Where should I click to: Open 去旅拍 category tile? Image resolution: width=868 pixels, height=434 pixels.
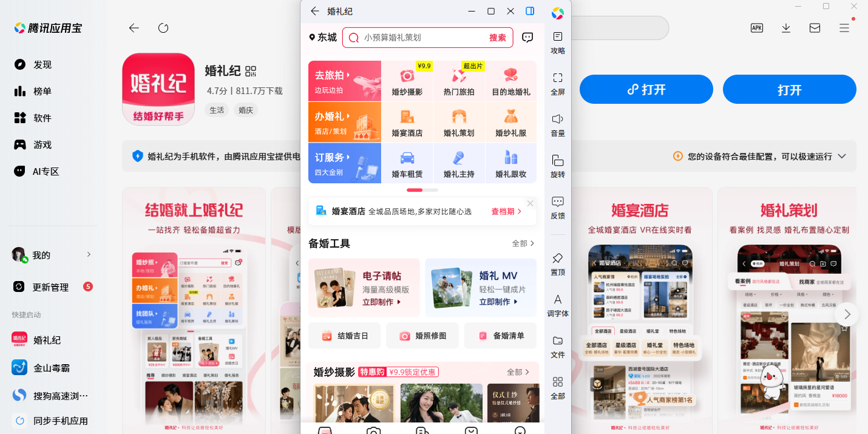345,81
